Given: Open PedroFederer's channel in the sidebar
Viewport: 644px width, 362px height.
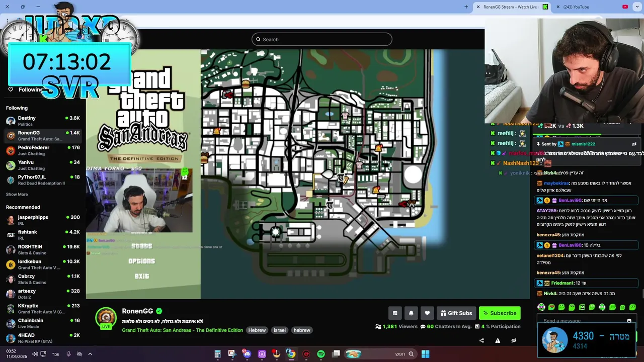Looking at the screenshot, I should 43,150.
